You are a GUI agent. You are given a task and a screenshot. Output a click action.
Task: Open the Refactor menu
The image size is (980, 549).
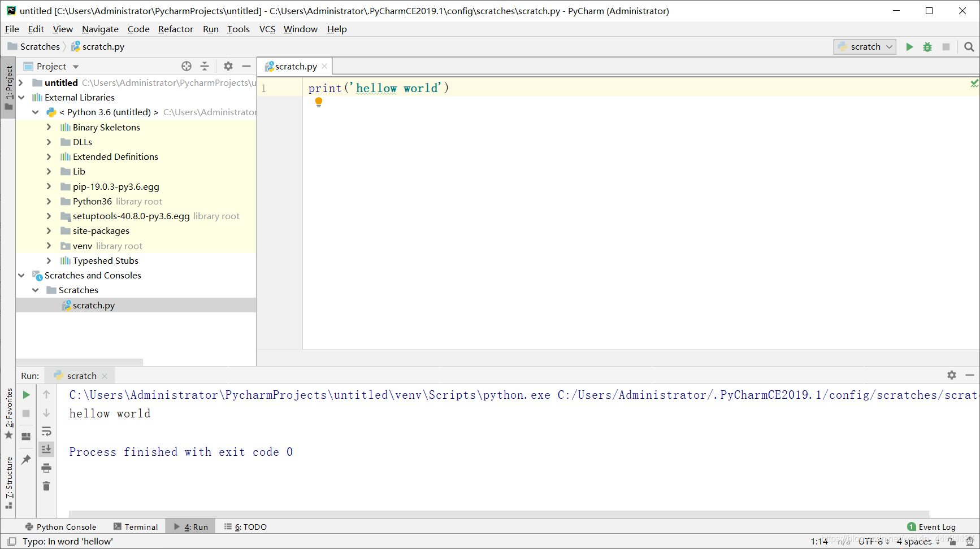coord(176,29)
